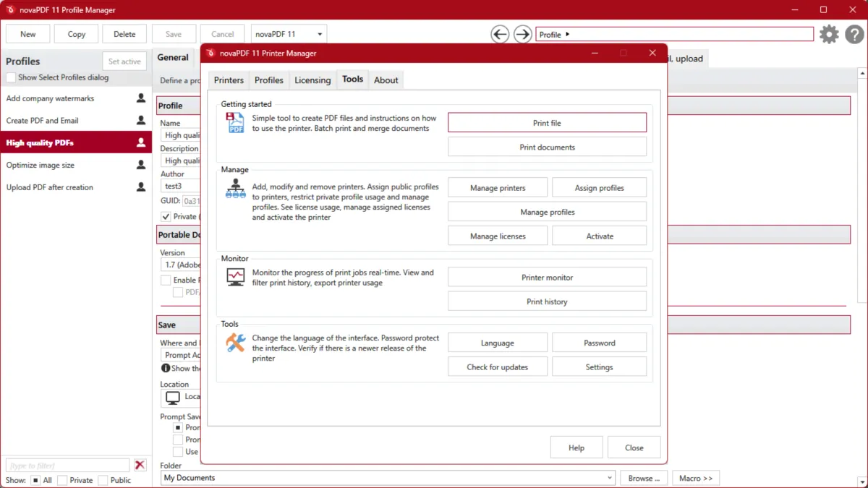Click Check for updates

click(498, 367)
